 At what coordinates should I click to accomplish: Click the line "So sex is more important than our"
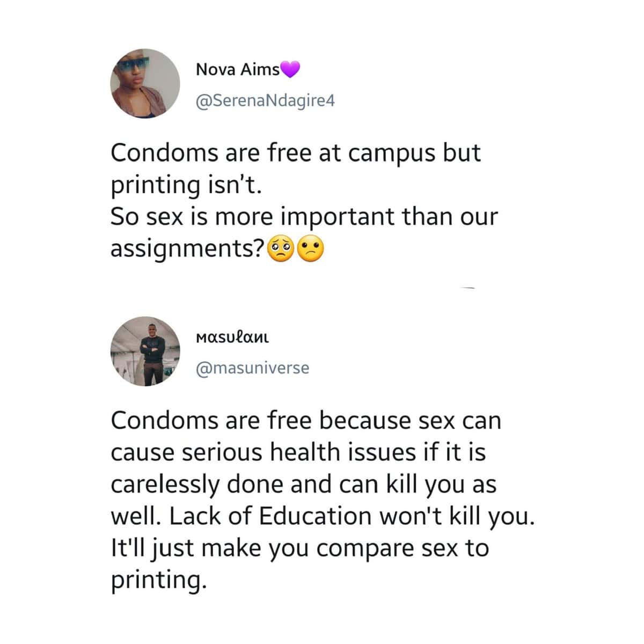[x=304, y=217]
